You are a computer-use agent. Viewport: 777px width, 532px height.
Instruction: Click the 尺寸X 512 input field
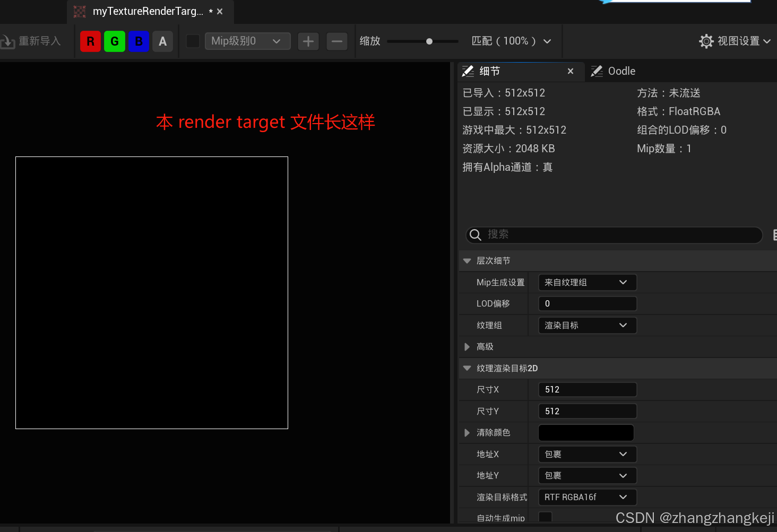[586, 389]
